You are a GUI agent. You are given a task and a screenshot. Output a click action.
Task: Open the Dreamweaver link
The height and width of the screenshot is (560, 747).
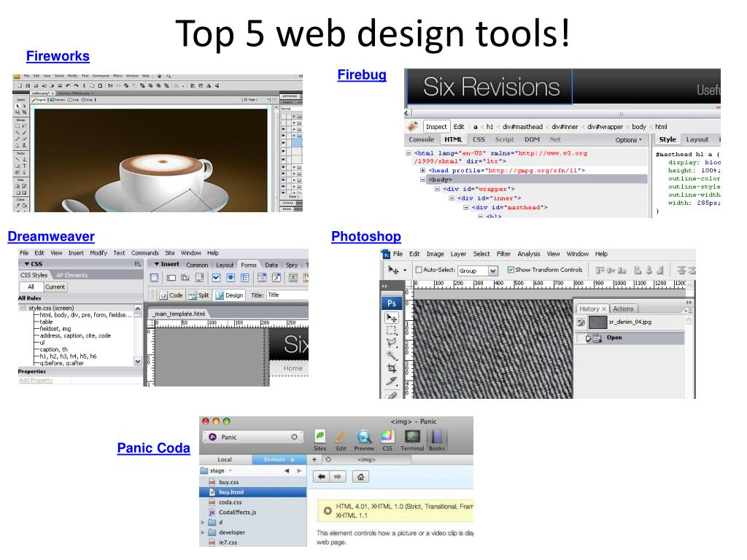click(x=51, y=237)
